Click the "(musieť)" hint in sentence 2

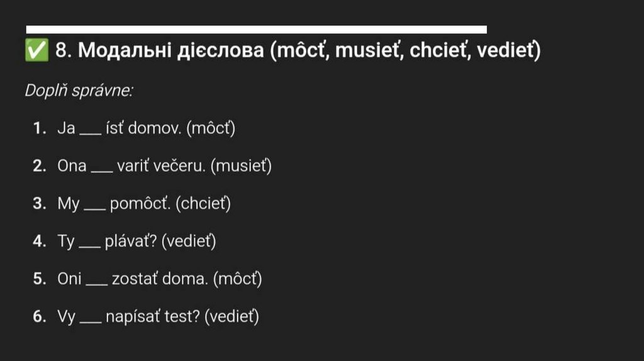(241, 167)
